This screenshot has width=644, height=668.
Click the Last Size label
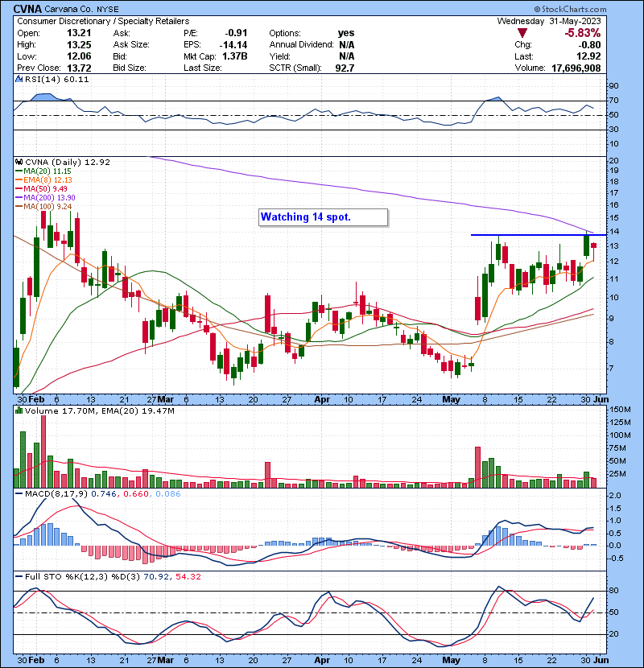point(202,68)
